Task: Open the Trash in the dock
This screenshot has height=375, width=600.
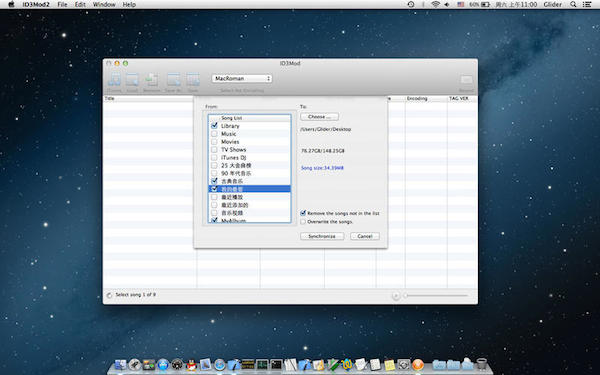Action: (x=481, y=364)
